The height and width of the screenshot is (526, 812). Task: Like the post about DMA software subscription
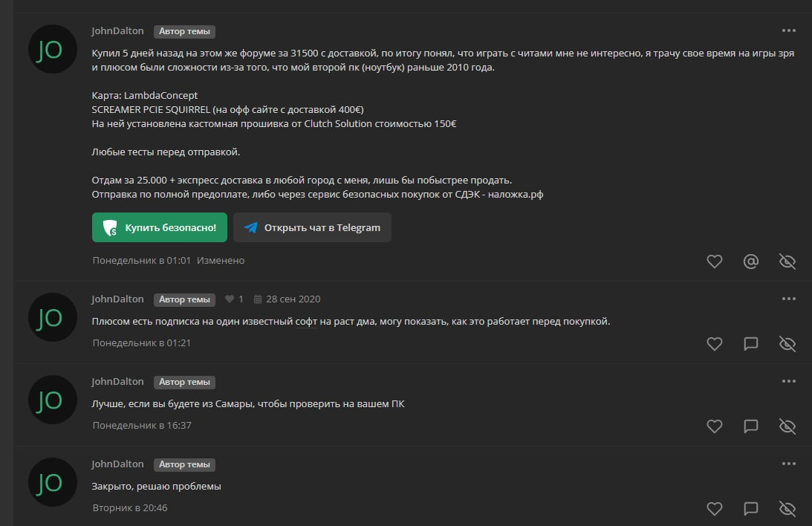coord(714,344)
